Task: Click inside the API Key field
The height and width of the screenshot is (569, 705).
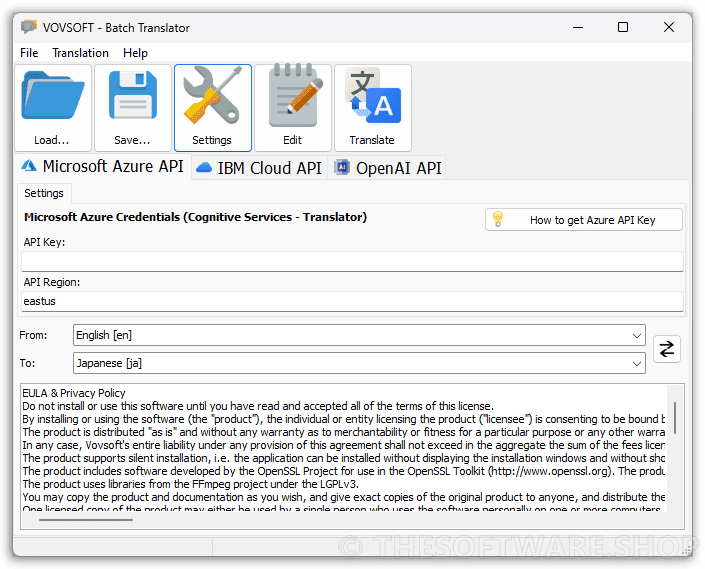Action: (352, 262)
